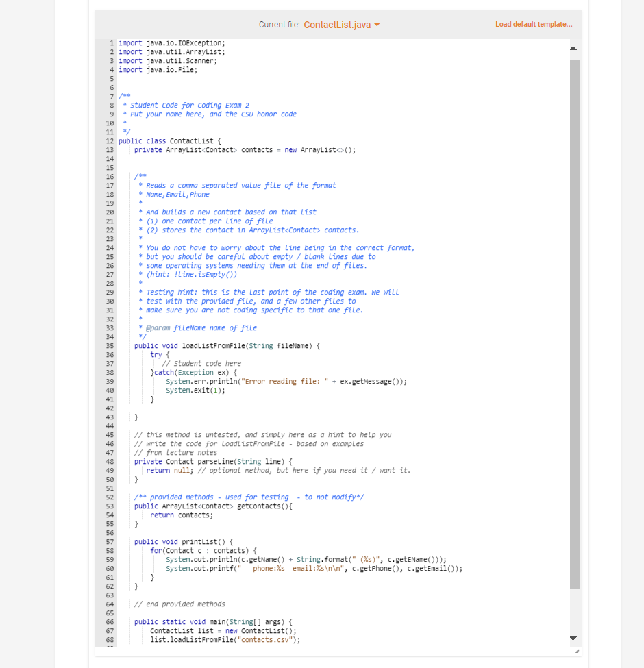
Task: Click the scrollbar down arrow
Action: click(x=573, y=637)
